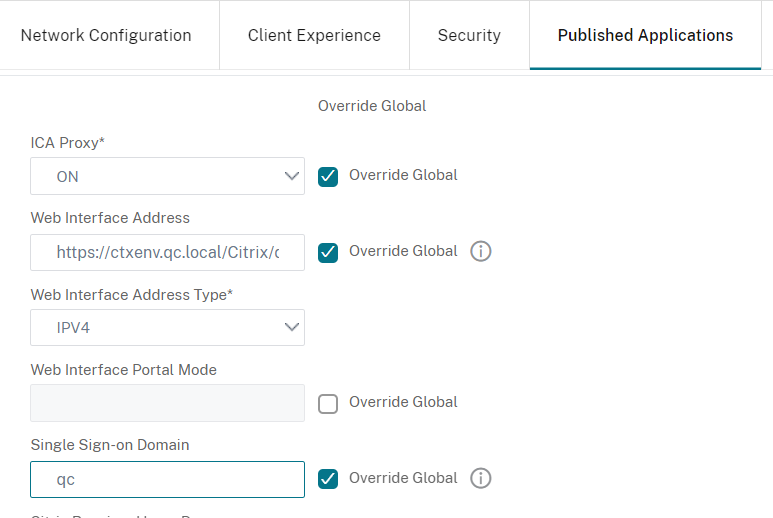Viewport: 773px width, 518px height.
Task: Click into the Web Interface Address URL field
Action: coord(167,252)
